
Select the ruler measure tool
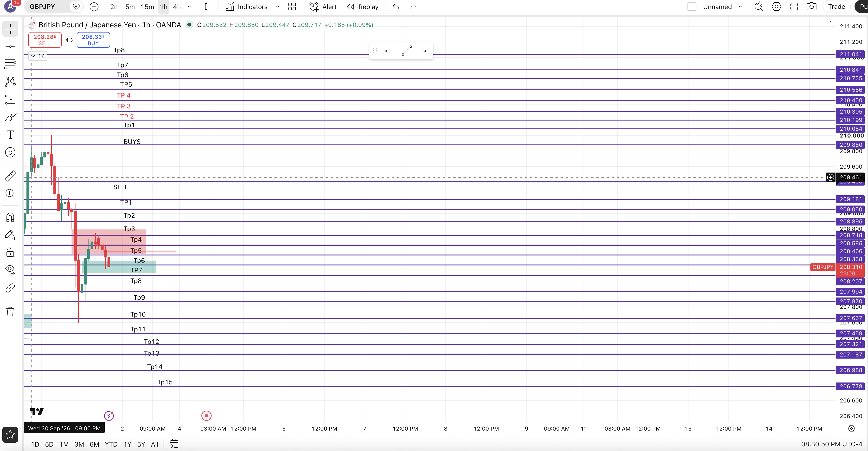pyautogui.click(x=10, y=176)
